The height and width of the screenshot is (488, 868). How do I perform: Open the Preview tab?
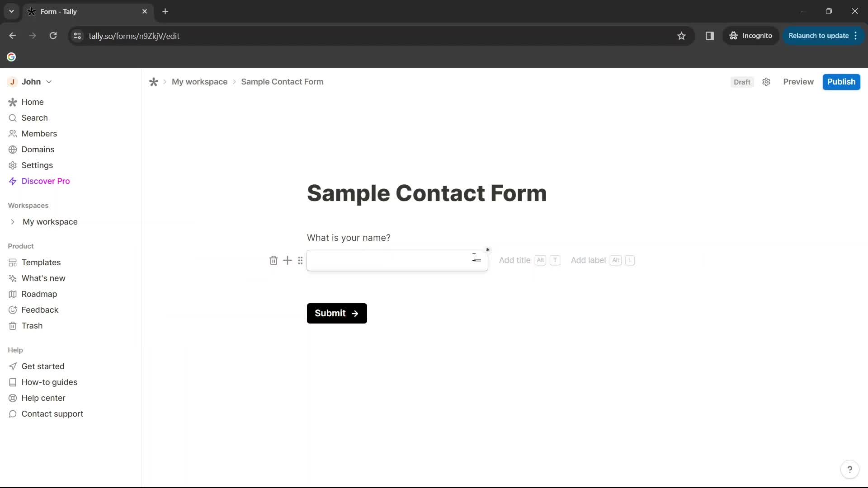pos(798,82)
